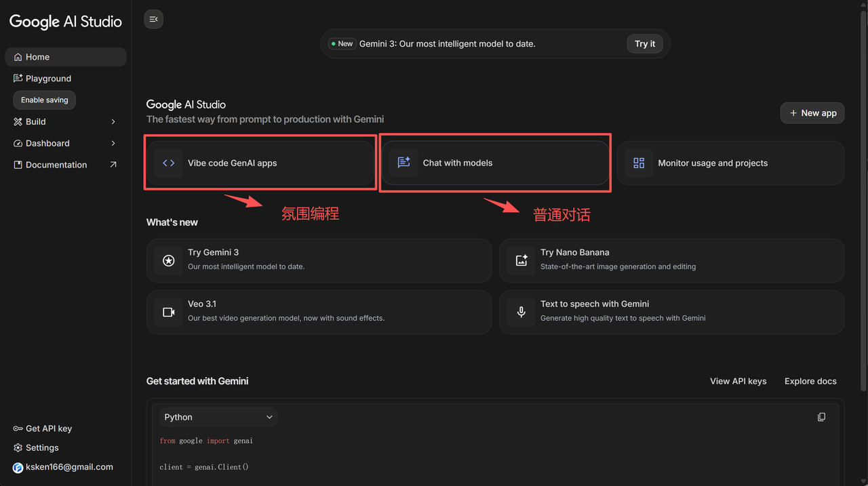868x486 pixels.
Task: Click the New app button
Action: click(812, 113)
